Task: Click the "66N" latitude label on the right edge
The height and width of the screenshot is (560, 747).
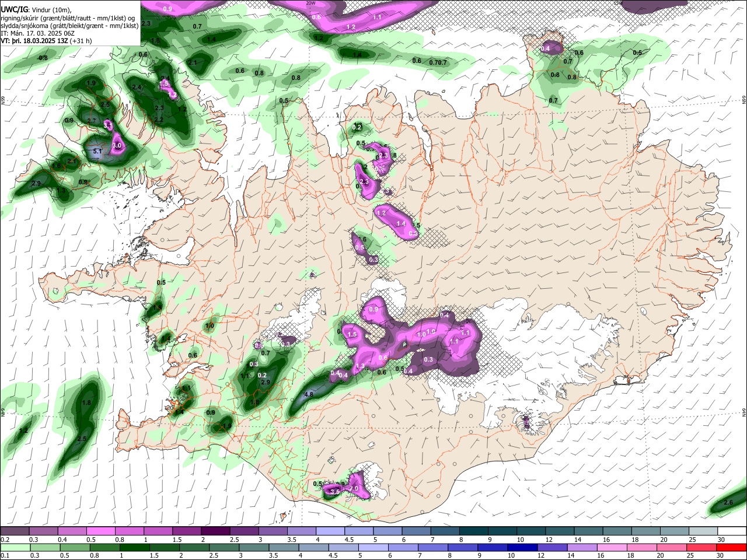Action: tap(744, 101)
